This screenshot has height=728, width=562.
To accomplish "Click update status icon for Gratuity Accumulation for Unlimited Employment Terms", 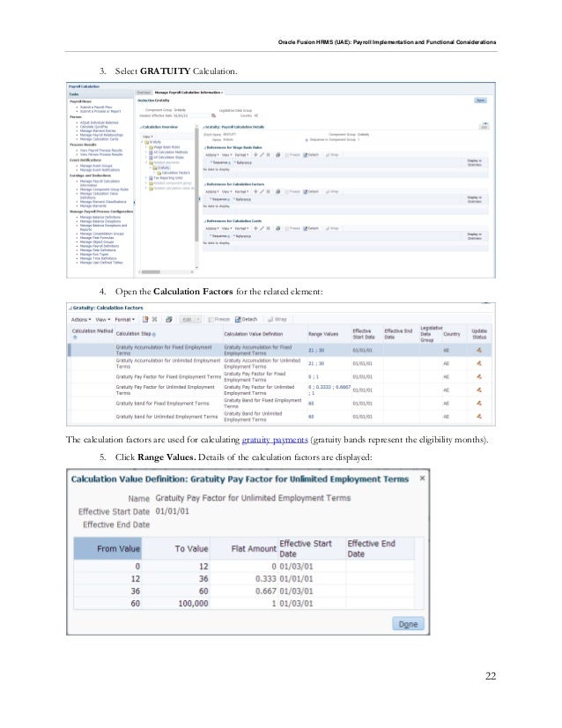I will tap(479, 363).
